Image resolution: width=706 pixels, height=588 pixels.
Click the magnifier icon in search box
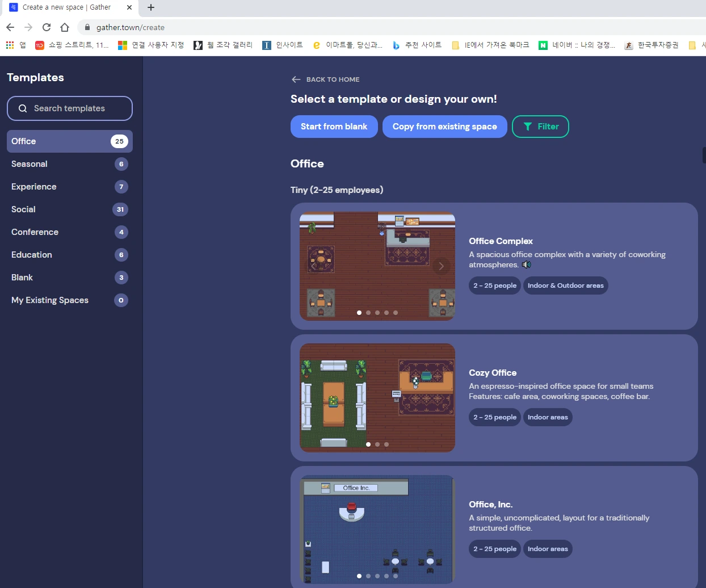click(23, 108)
